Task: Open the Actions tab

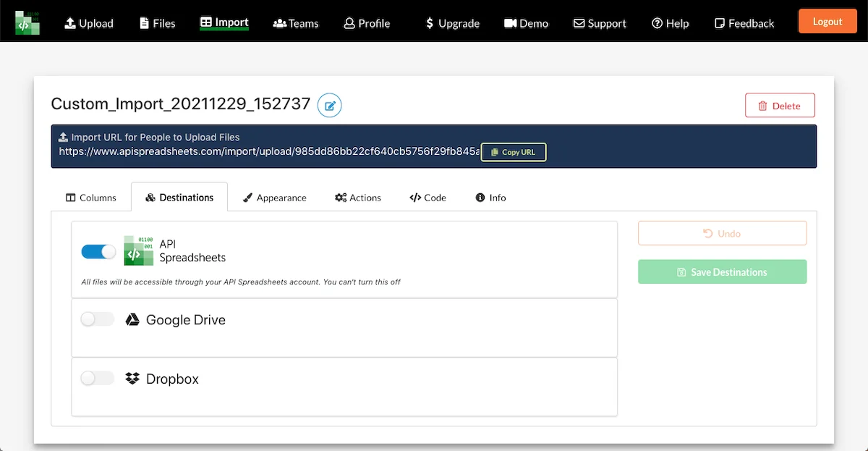Action: click(358, 198)
